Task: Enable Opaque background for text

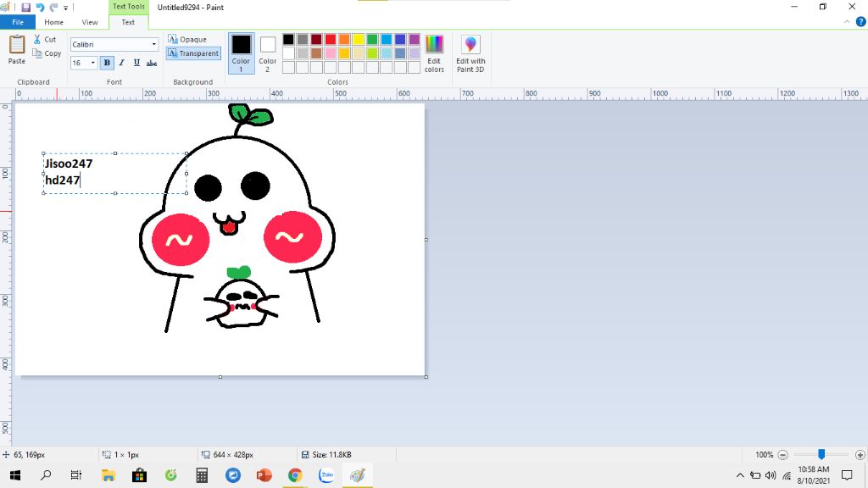Action: [x=187, y=39]
